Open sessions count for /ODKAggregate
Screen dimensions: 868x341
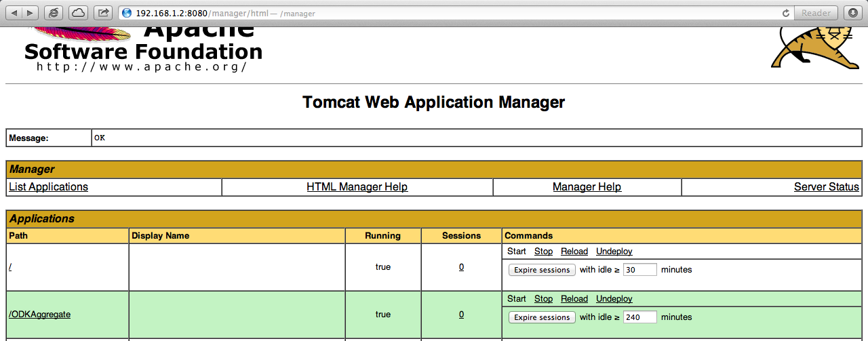pyautogui.click(x=461, y=314)
